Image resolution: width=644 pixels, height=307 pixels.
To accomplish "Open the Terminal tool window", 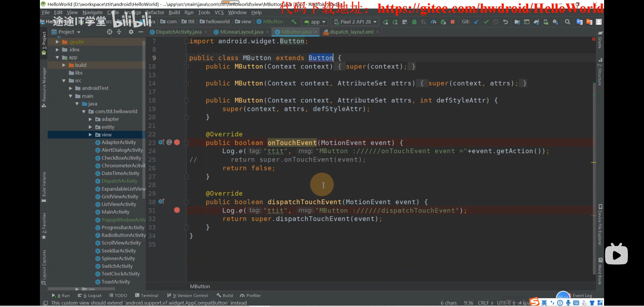I will [x=147, y=296].
